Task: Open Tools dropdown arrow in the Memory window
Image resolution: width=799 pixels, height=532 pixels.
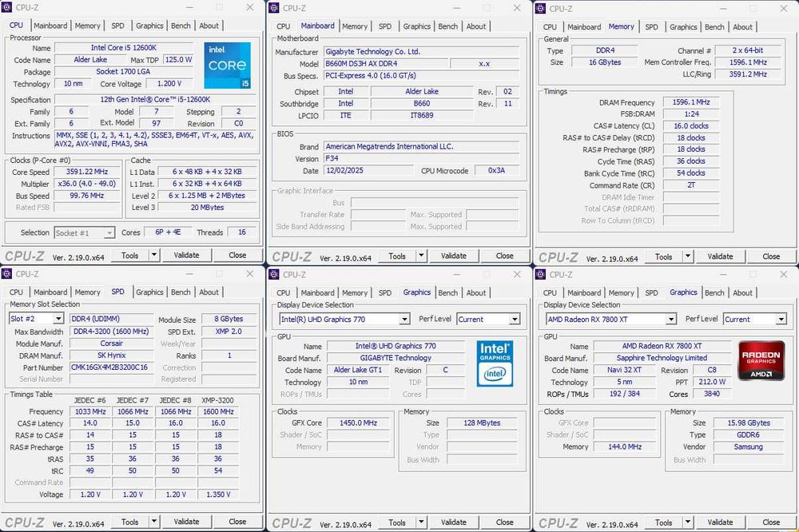Action: pyautogui.click(x=687, y=256)
